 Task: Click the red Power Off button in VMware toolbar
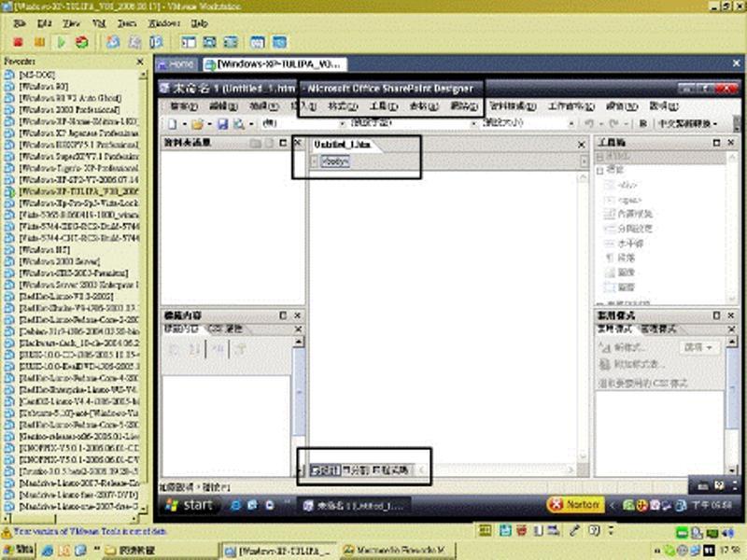pyautogui.click(x=18, y=42)
